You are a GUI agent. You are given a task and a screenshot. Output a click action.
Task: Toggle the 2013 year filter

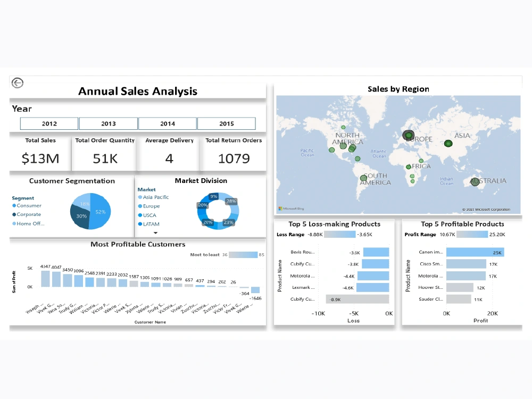(x=108, y=123)
